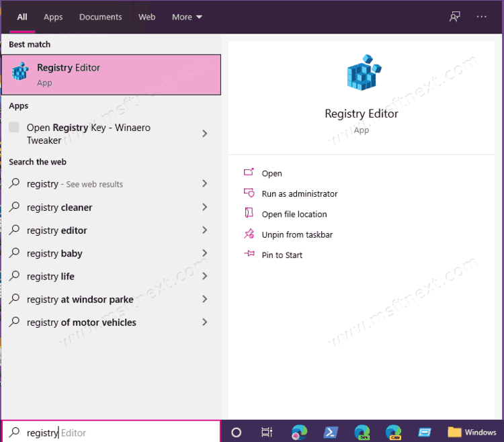Click the feedback person icon
Screen dimensions: 504x442
click(454, 17)
